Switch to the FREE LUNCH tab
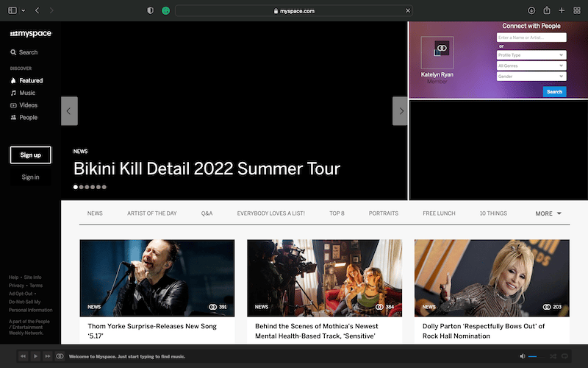Image resolution: width=588 pixels, height=368 pixels. tap(439, 213)
